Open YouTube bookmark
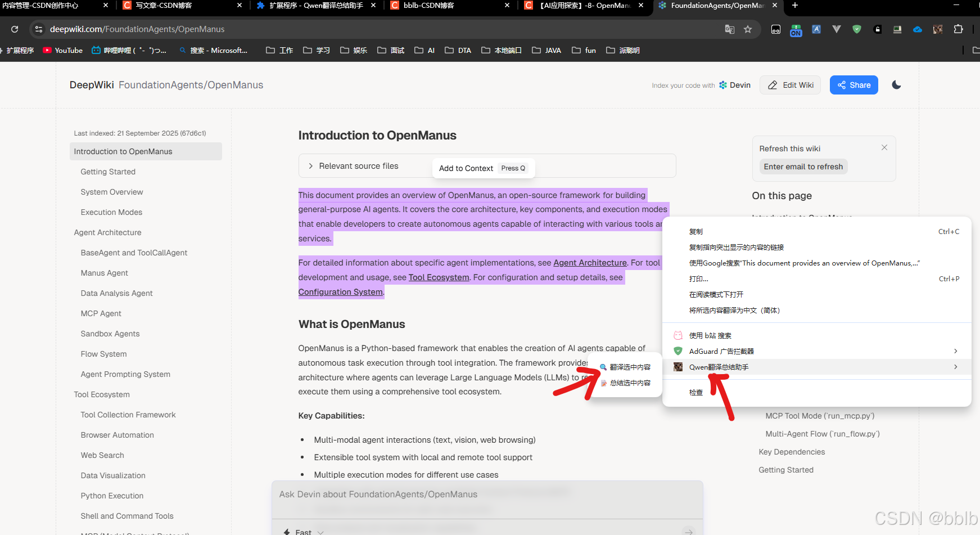The height and width of the screenshot is (535, 980). click(x=63, y=50)
